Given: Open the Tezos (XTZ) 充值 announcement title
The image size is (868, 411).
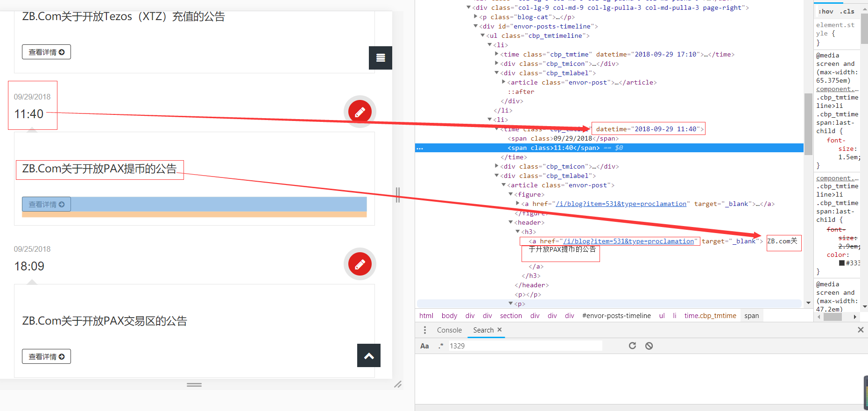Looking at the screenshot, I should tap(123, 16).
